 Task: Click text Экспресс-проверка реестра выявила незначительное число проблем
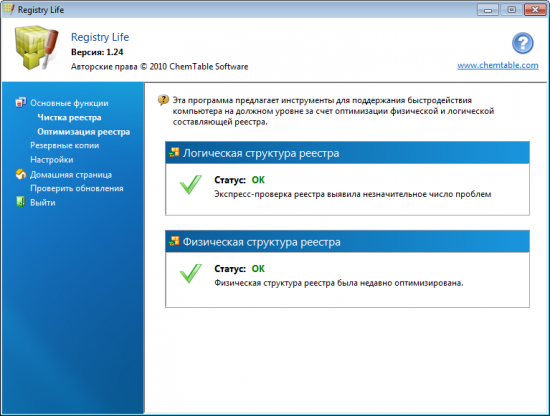click(x=353, y=194)
